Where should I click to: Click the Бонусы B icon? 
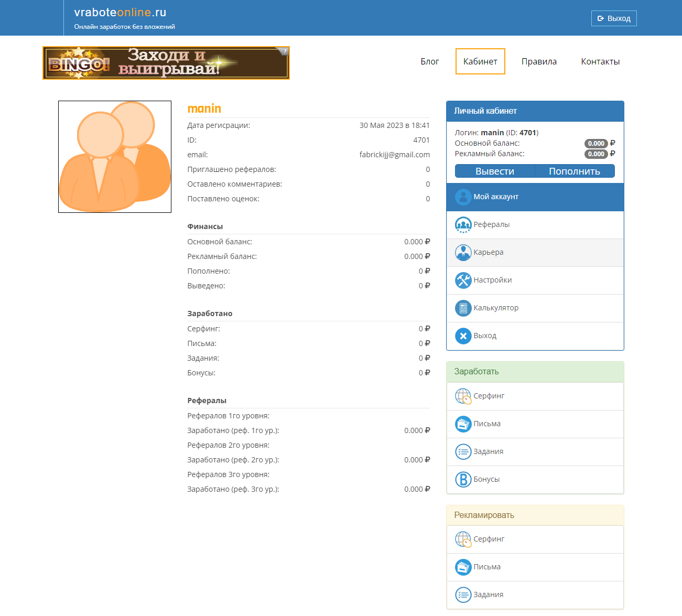coord(463,480)
